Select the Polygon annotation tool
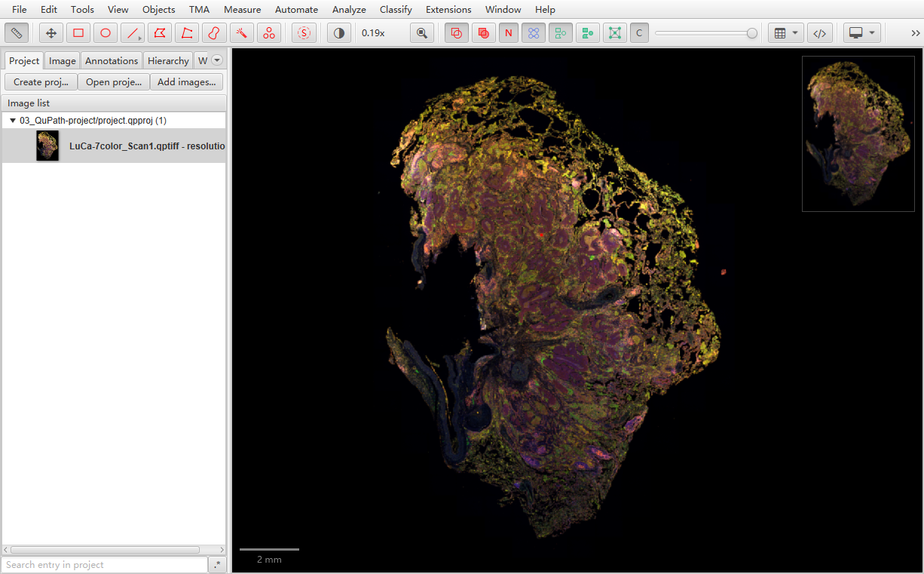Viewport: 924px width, 574px height. coord(160,33)
